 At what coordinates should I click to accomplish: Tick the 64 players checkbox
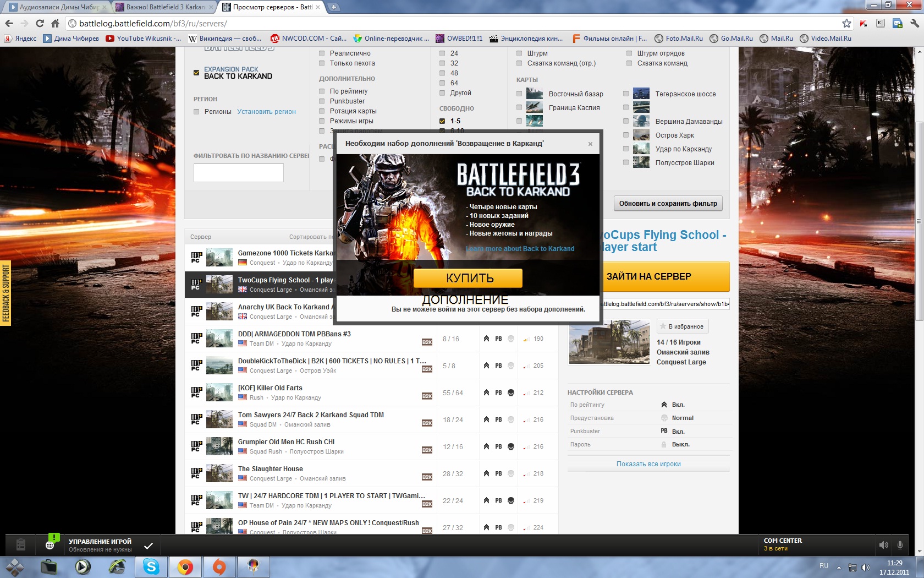[442, 83]
